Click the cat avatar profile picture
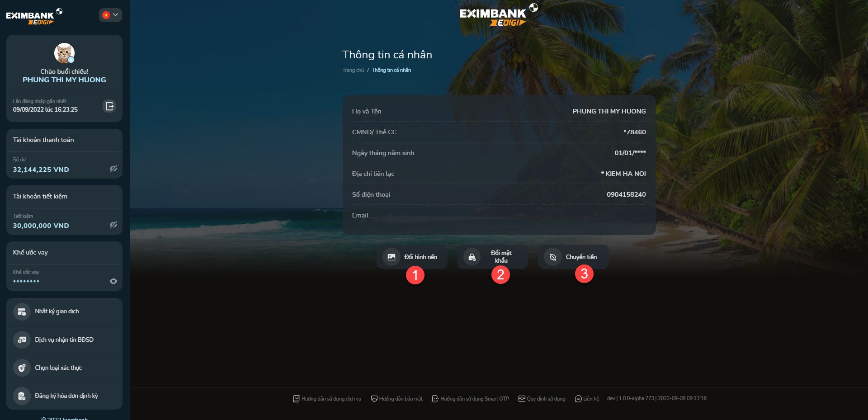868x420 pixels. (x=64, y=53)
